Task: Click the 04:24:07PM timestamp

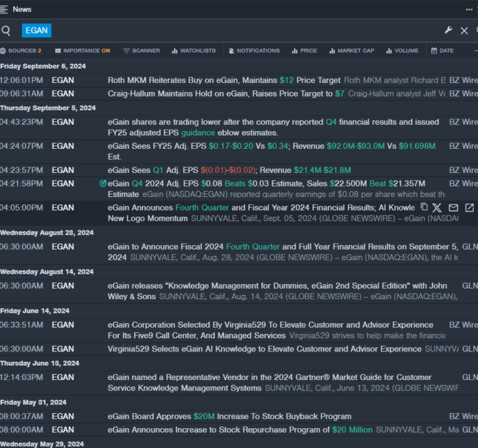Action: [x=21, y=146]
